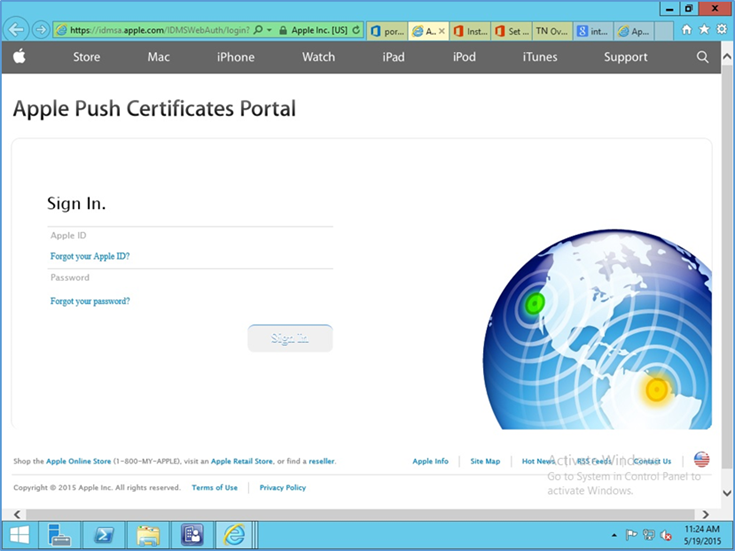The height and width of the screenshot is (551, 735).
Task: Click 'Forgot your Apple ID?' link
Action: pyautogui.click(x=90, y=256)
